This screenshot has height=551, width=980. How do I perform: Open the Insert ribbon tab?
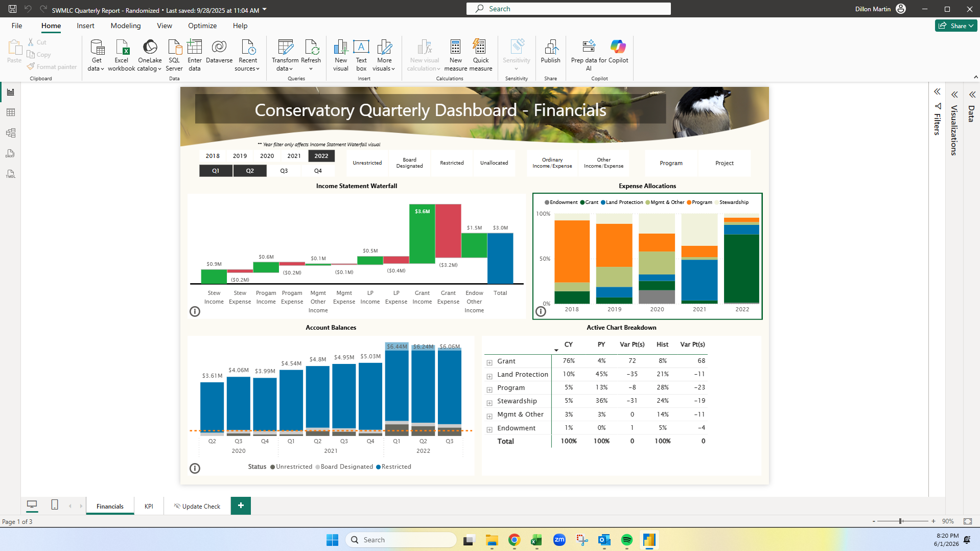pos(85,26)
